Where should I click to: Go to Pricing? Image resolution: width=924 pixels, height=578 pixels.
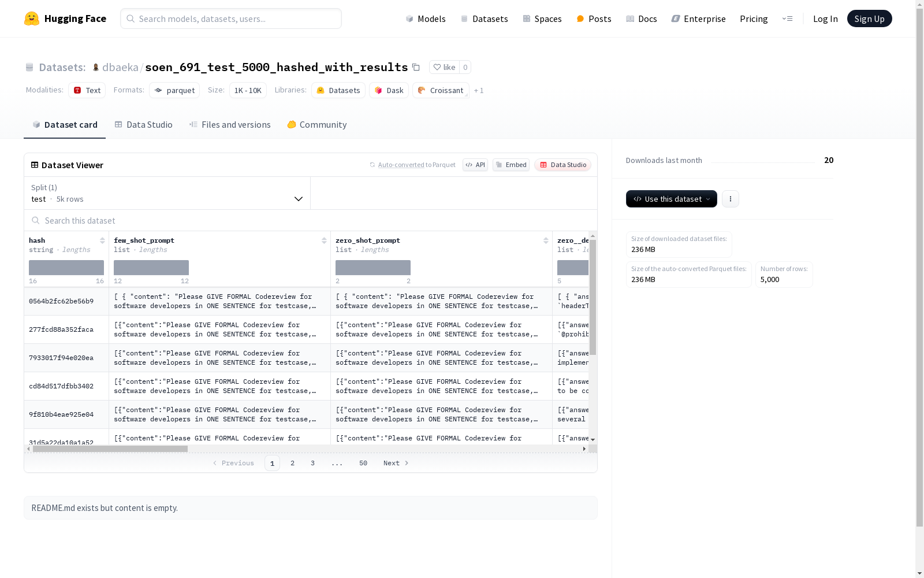pos(754,18)
